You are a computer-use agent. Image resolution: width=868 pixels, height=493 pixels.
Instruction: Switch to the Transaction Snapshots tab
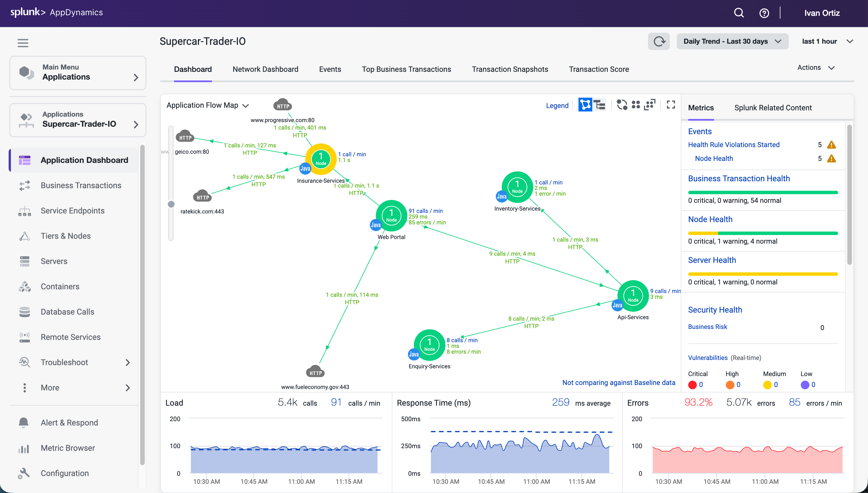click(510, 69)
